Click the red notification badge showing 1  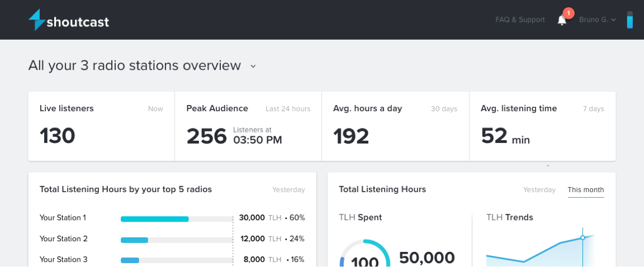point(569,13)
